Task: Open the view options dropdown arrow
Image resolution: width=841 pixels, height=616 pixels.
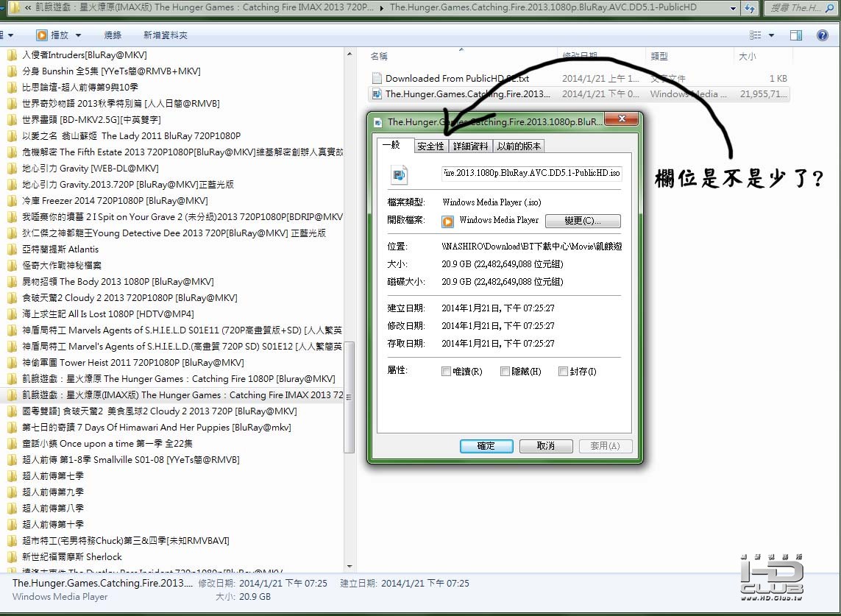Action: pyautogui.click(x=771, y=35)
